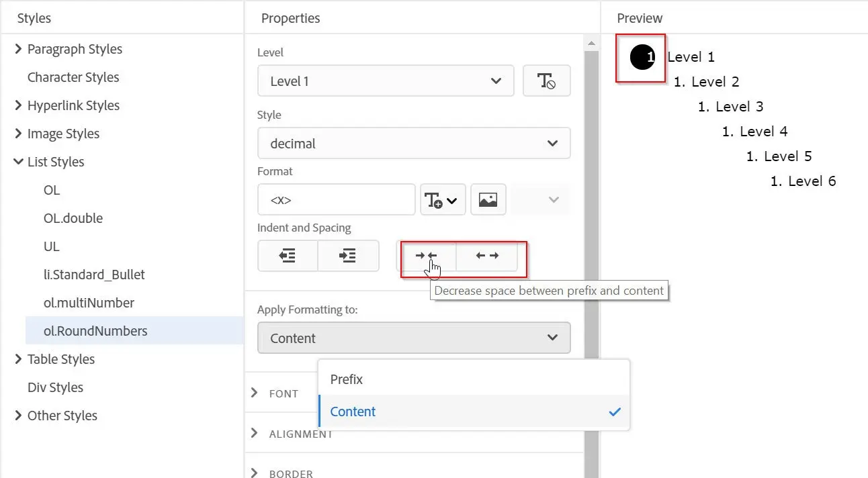This screenshot has height=478, width=868.
Task: Click the Format input field containing <x>
Action: click(336, 199)
